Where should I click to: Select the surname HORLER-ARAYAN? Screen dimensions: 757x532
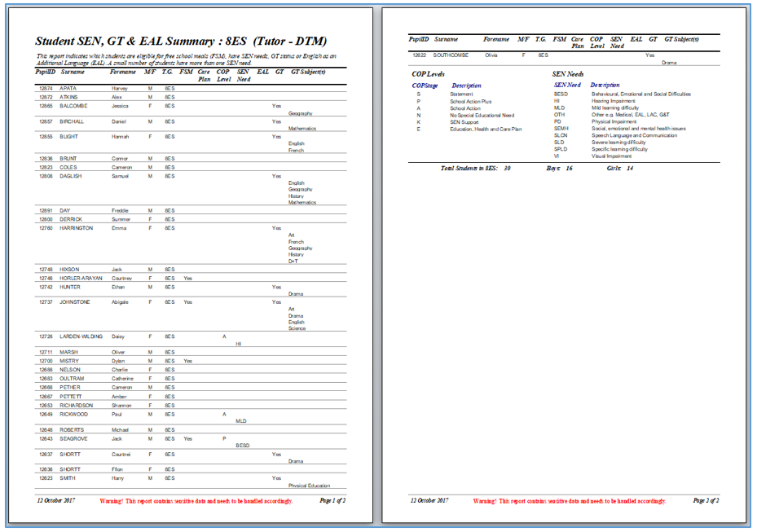coord(81,279)
